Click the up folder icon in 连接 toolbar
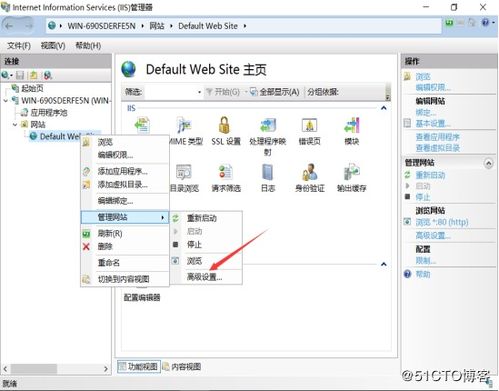The height and width of the screenshot is (391, 499). [33, 75]
